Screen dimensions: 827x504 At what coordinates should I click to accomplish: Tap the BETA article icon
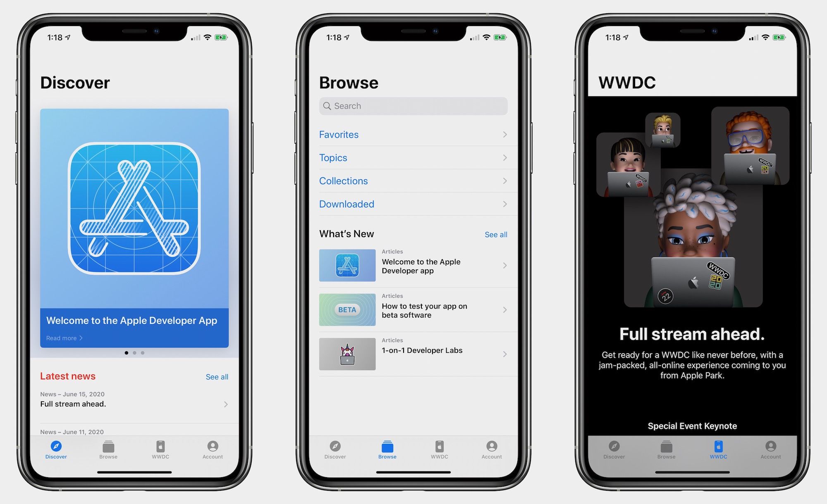coord(349,309)
